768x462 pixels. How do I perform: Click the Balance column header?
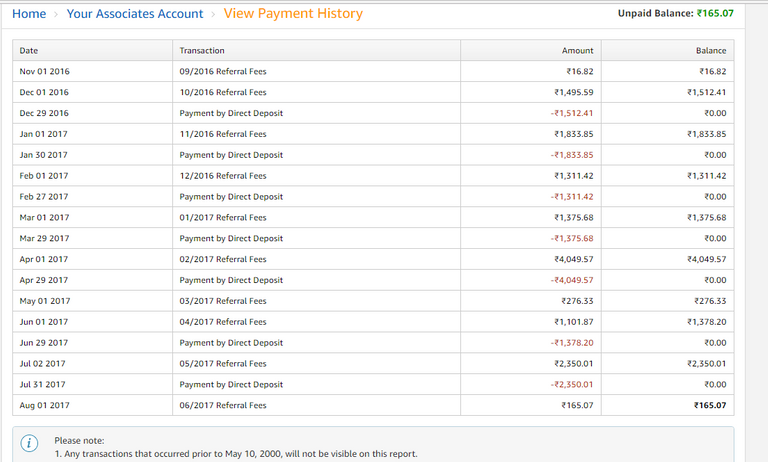(711, 50)
